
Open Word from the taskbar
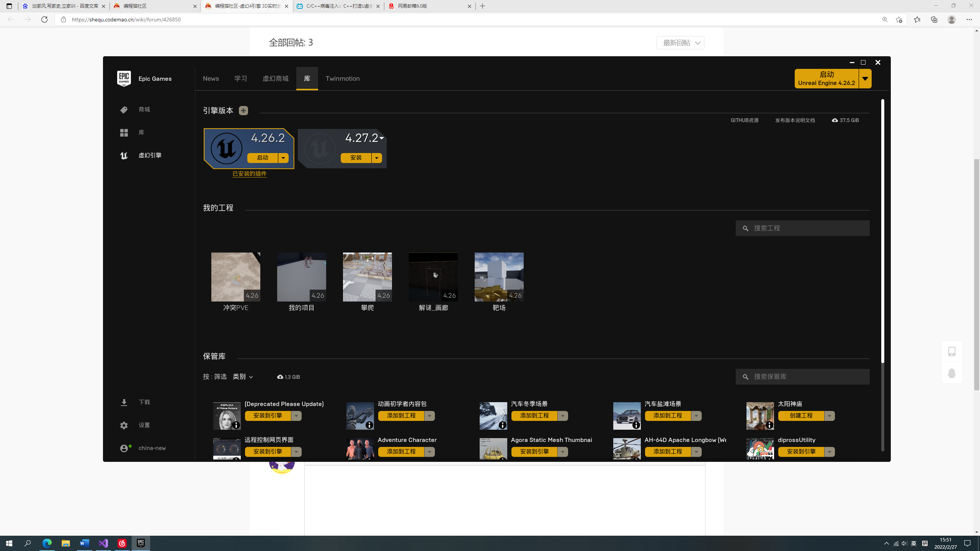click(x=85, y=543)
